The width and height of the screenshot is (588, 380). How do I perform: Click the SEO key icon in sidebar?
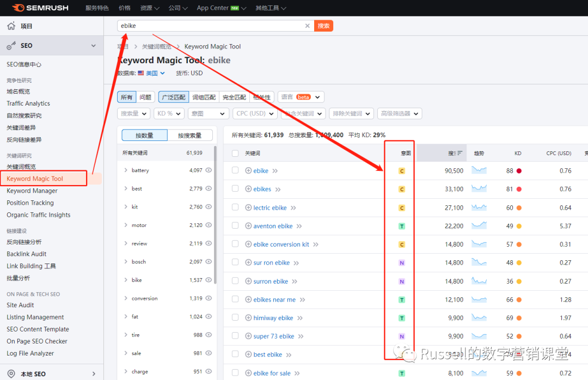tap(11, 46)
